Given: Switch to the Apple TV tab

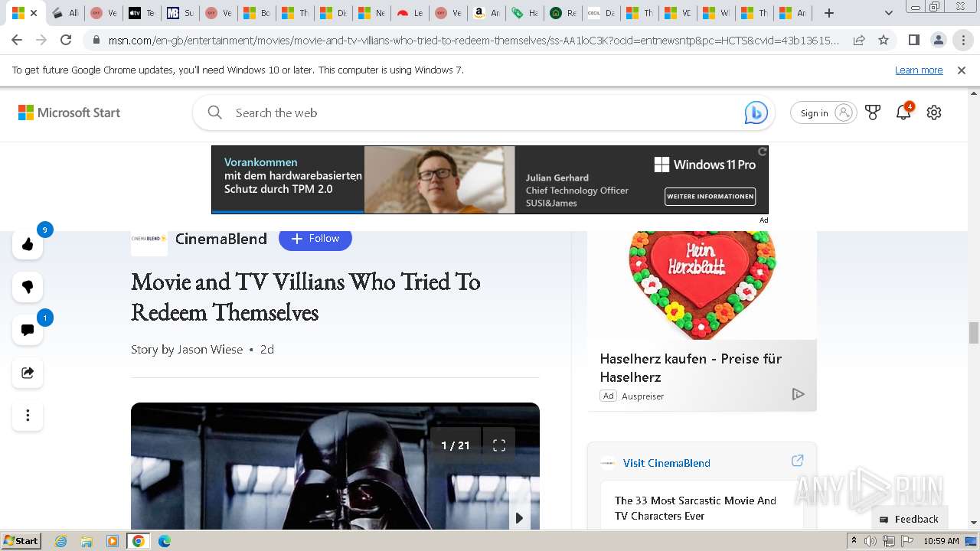Looking at the screenshot, I should pyautogui.click(x=141, y=13).
